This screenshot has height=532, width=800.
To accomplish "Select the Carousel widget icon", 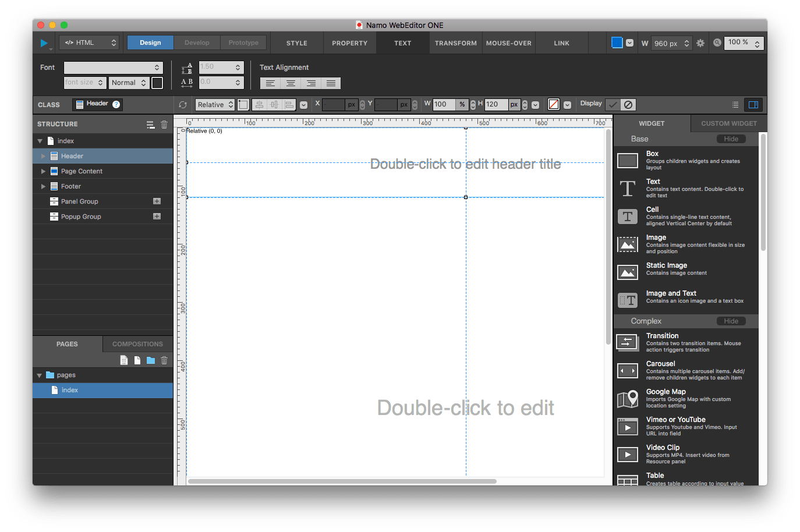I will (628, 371).
